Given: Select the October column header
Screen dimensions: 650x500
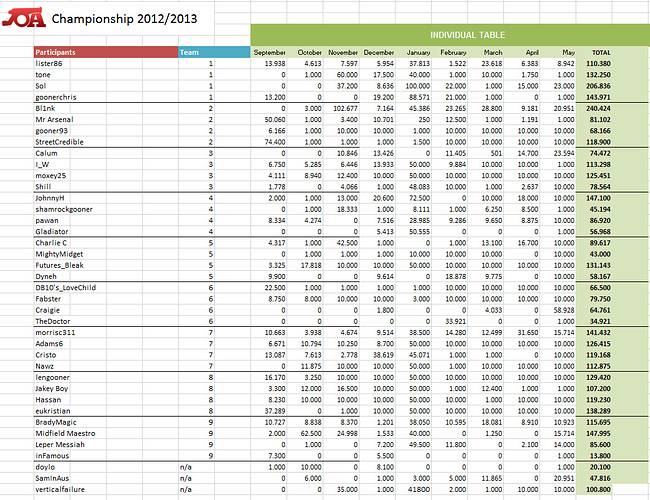Looking at the screenshot, I should (310, 53).
